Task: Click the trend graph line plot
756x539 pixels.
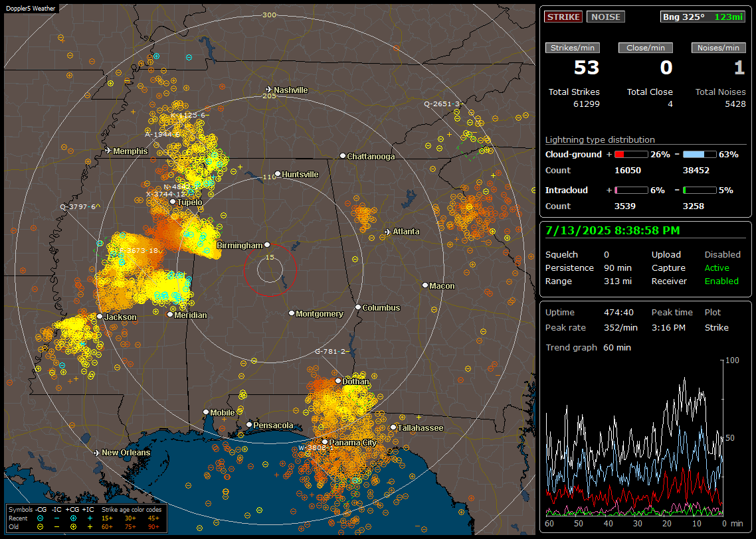Action: 634,437
